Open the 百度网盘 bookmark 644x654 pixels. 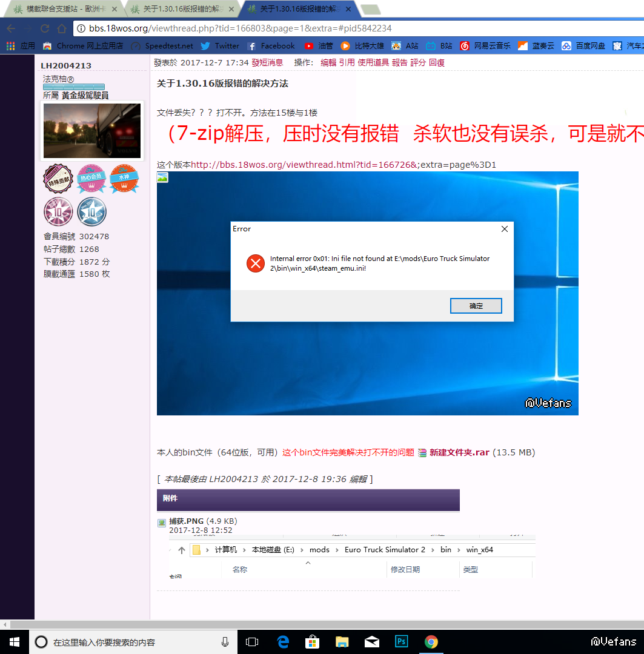pos(583,46)
